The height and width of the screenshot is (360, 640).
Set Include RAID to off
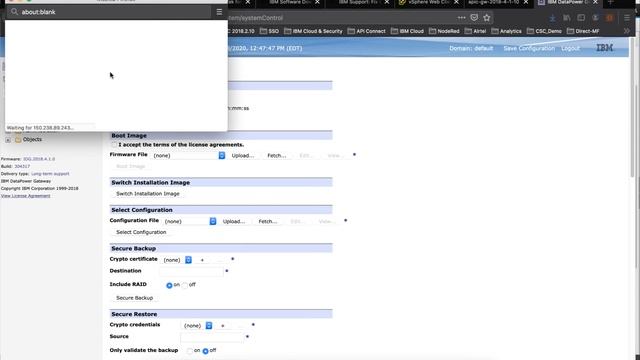click(185, 285)
